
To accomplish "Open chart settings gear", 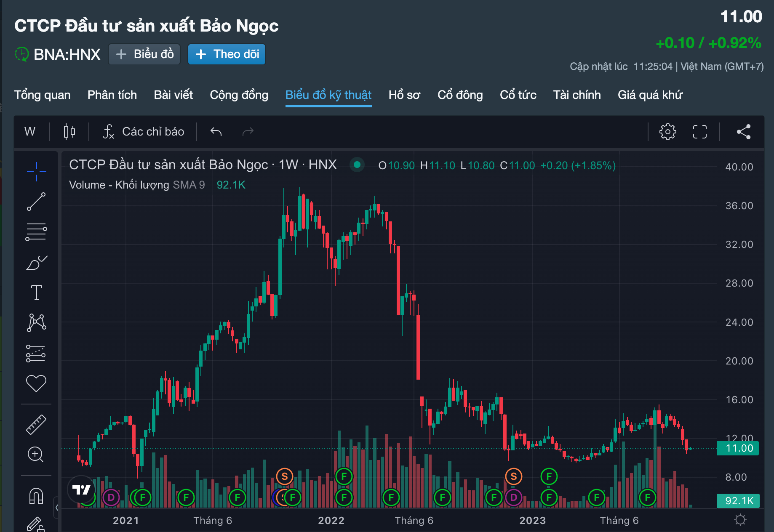I will pos(667,132).
